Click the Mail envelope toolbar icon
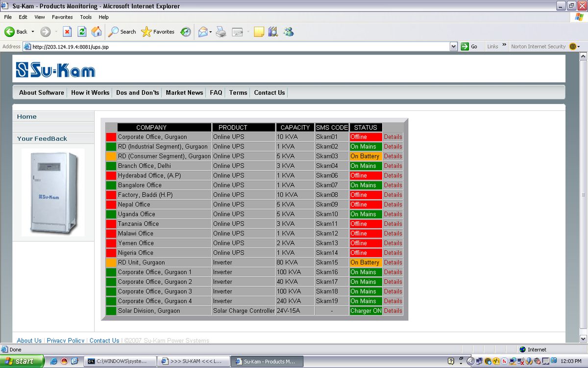The width and height of the screenshot is (588, 368). coord(203,32)
